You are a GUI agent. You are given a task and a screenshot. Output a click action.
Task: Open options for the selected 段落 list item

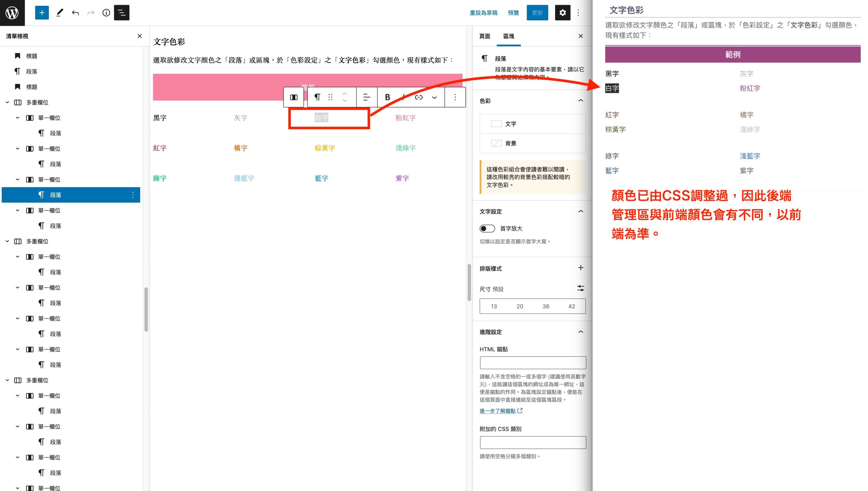(133, 195)
